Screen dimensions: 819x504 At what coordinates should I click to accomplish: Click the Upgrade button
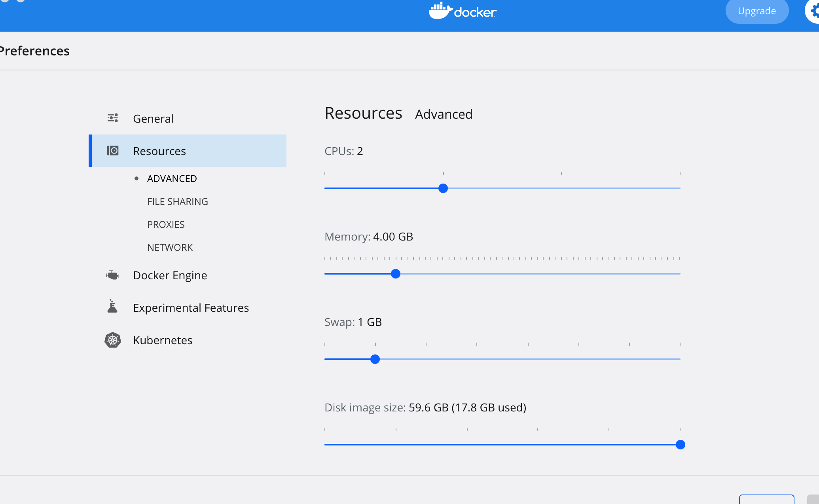[757, 11]
